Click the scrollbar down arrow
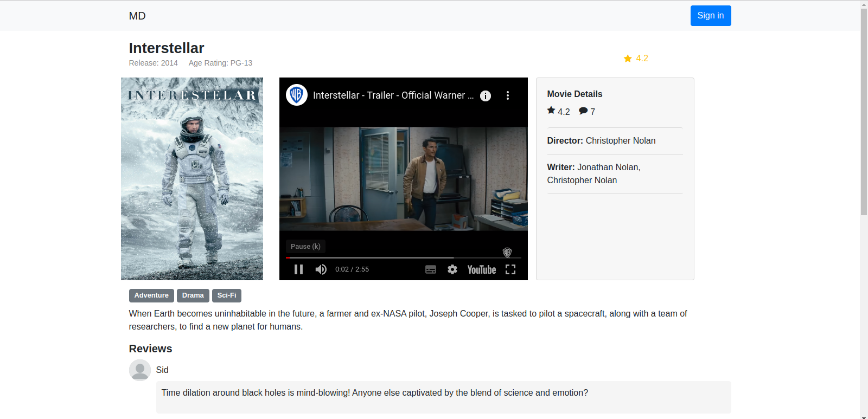 864,417
